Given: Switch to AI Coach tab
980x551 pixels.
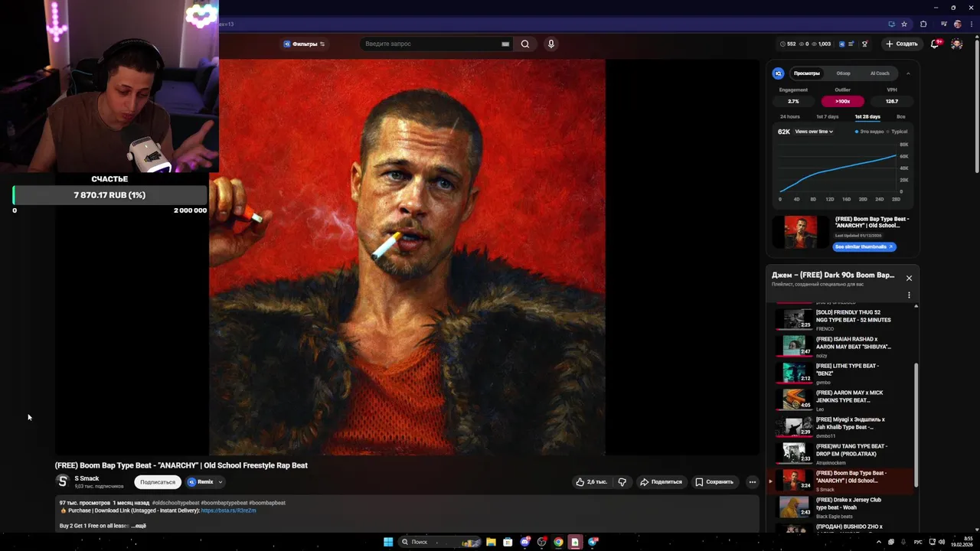Looking at the screenshot, I should point(880,73).
